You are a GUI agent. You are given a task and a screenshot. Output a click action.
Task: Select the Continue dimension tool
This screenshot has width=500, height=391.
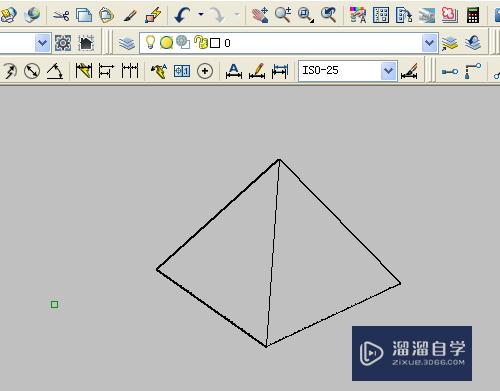point(130,71)
